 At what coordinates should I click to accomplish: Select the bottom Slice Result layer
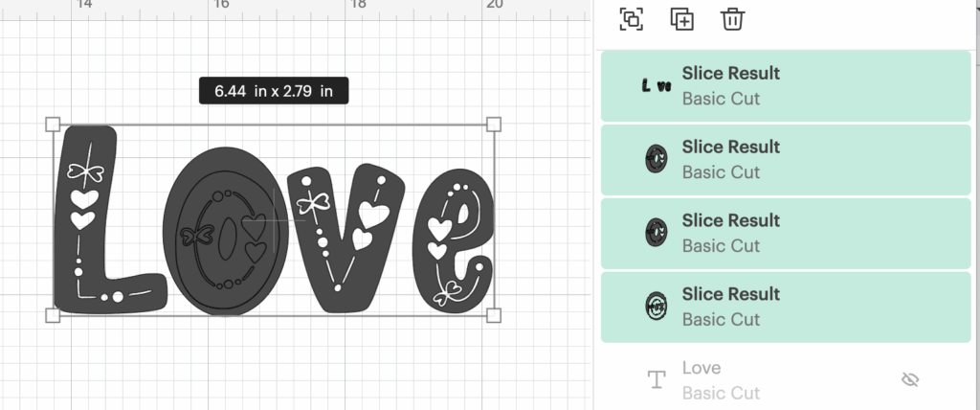tap(786, 307)
